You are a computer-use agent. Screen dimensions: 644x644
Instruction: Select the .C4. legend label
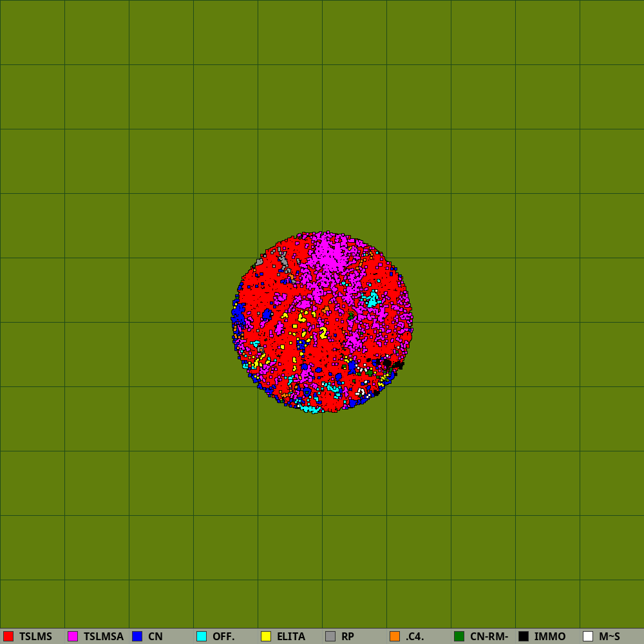pyautogui.click(x=414, y=637)
